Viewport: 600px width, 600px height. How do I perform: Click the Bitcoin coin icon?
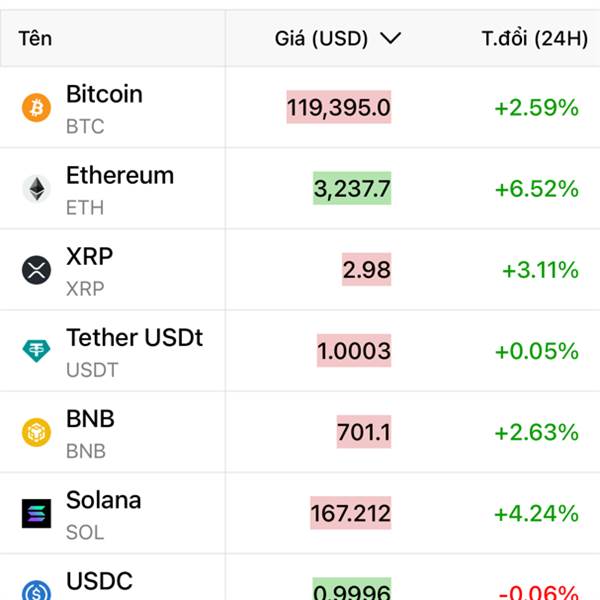coord(36,108)
